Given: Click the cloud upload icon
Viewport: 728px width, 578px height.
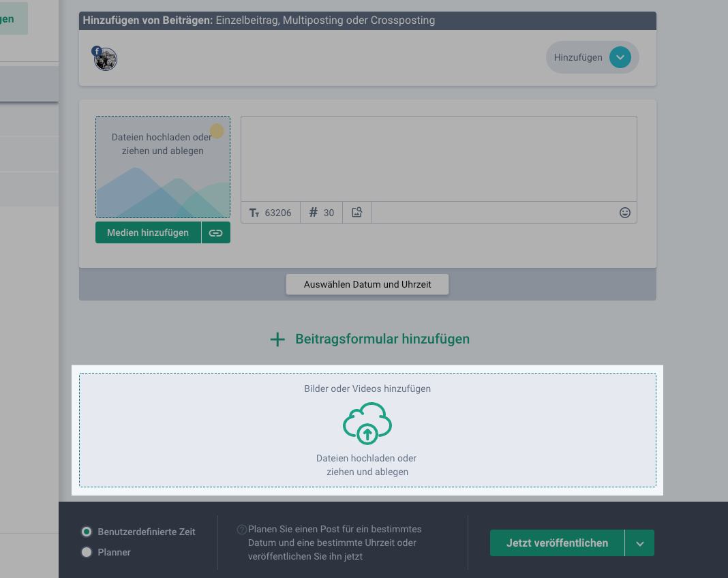Looking at the screenshot, I should pos(367,423).
